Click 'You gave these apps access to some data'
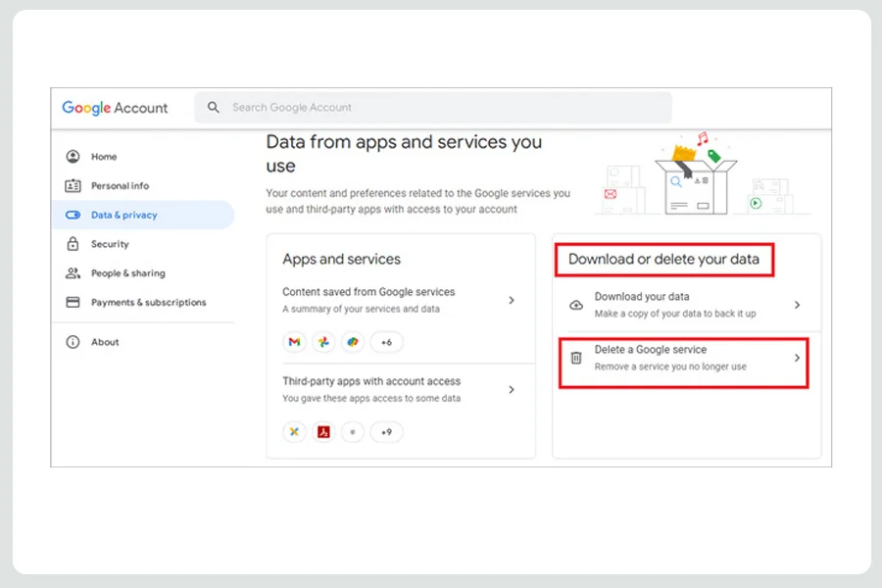The width and height of the screenshot is (882, 588). click(x=371, y=399)
